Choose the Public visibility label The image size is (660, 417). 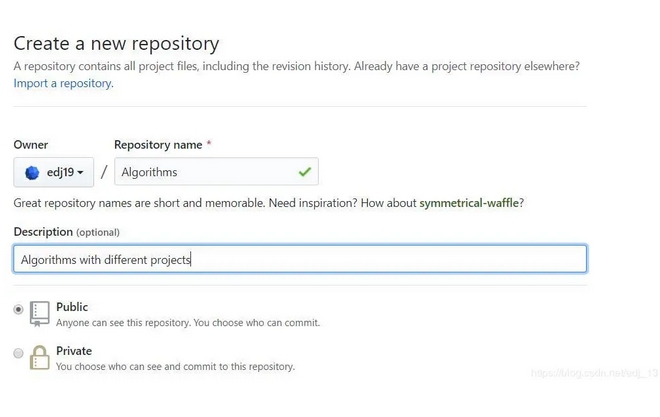point(72,307)
